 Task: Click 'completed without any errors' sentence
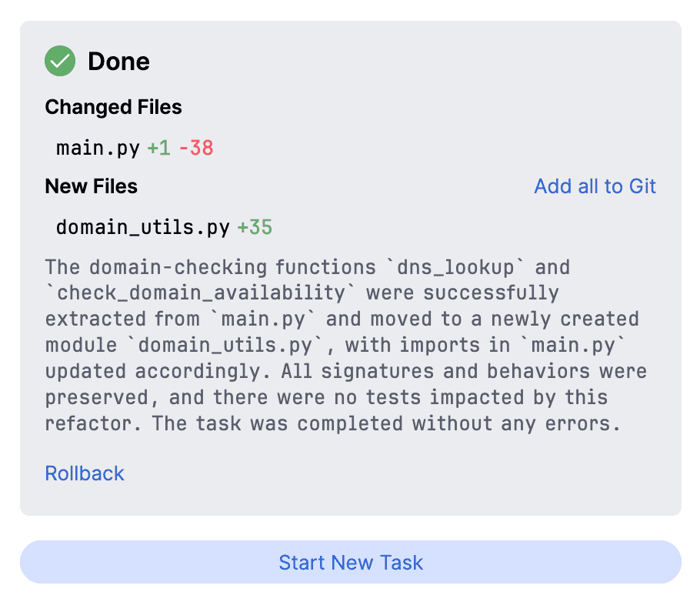click(459, 423)
